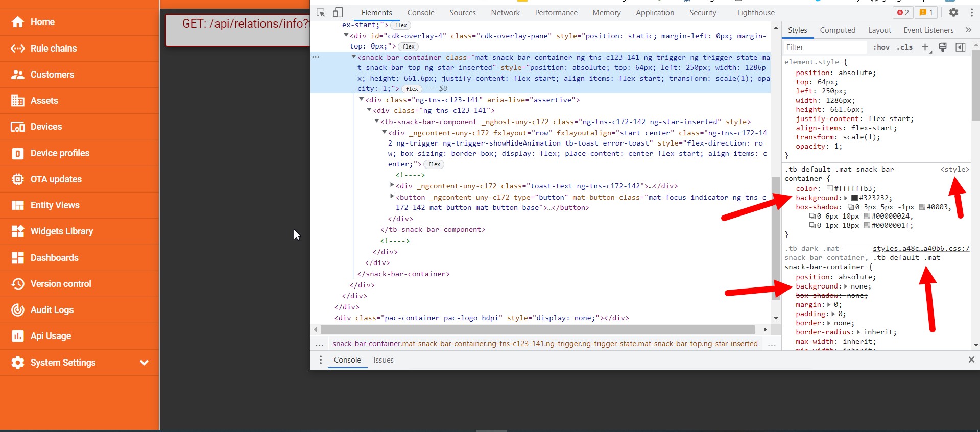
Task: Click the Filter styles input field
Action: point(825,47)
